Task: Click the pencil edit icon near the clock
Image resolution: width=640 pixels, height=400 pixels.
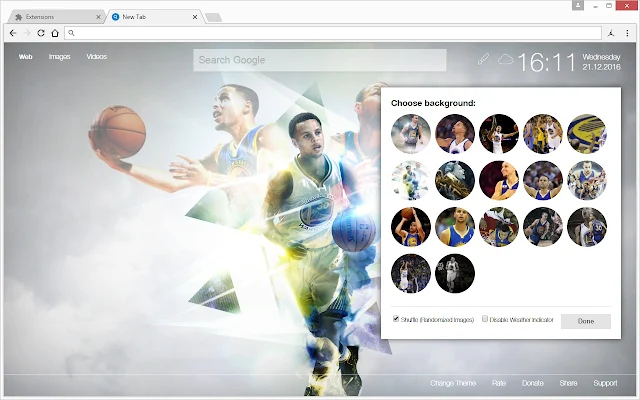Action: [x=483, y=59]
